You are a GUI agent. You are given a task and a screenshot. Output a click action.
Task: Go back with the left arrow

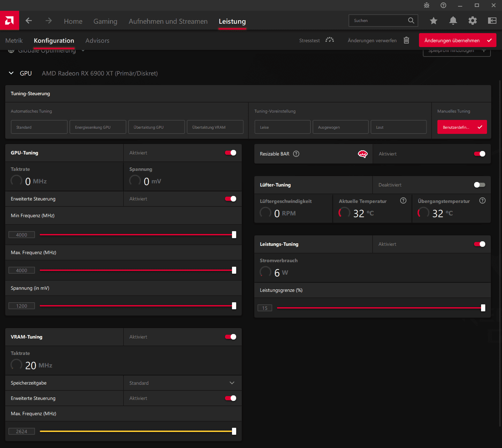coord(29,21)
